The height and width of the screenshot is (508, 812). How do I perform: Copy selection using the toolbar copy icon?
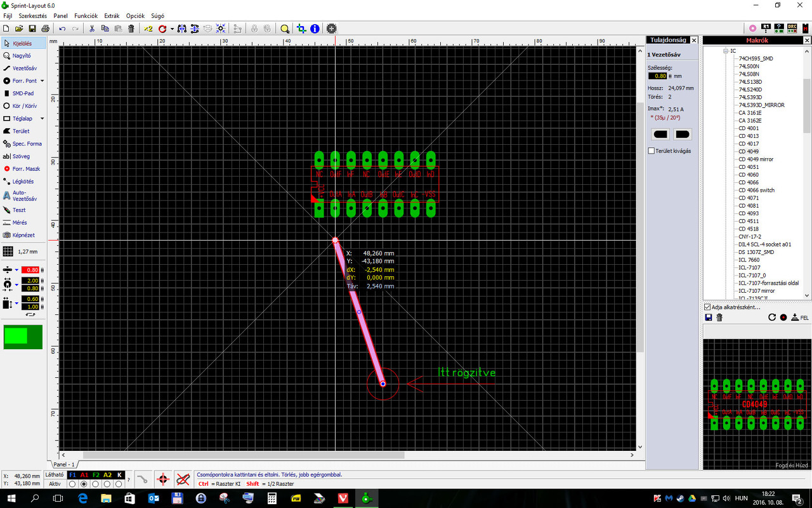105,29
